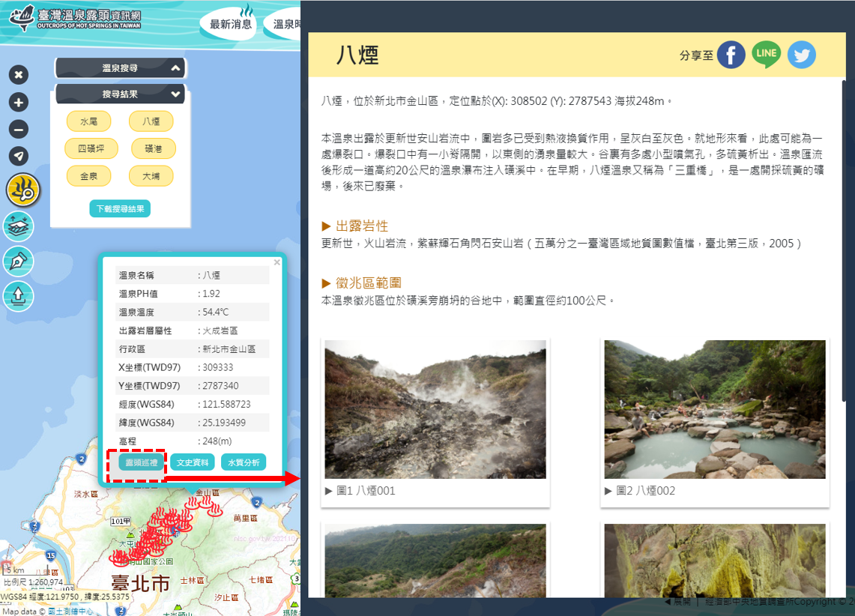Open the hot spring search tool icon
Image resolution: width=855 pixels, height=616 pixels.
pyautogui.click(x=23, y=190)
